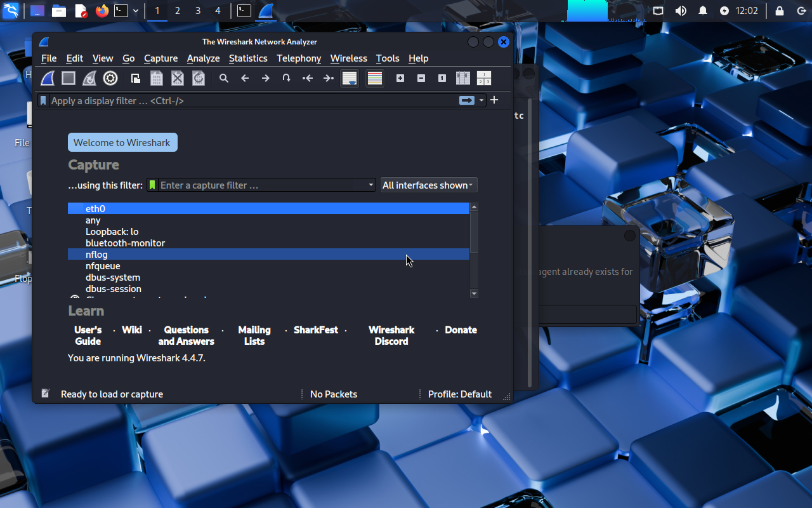This screenshot has height=508, width=812.
Task: Open the SharkFest link
Action: click(316, 330)
